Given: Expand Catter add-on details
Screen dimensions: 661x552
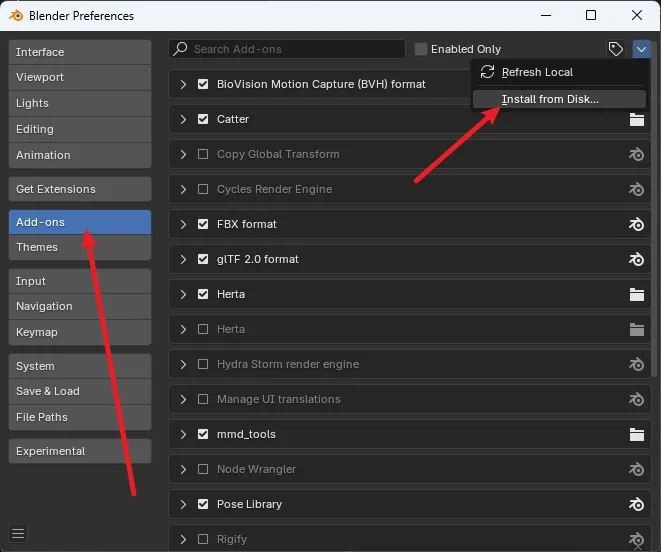Looking at the screenshot, I should pos(183,119).
